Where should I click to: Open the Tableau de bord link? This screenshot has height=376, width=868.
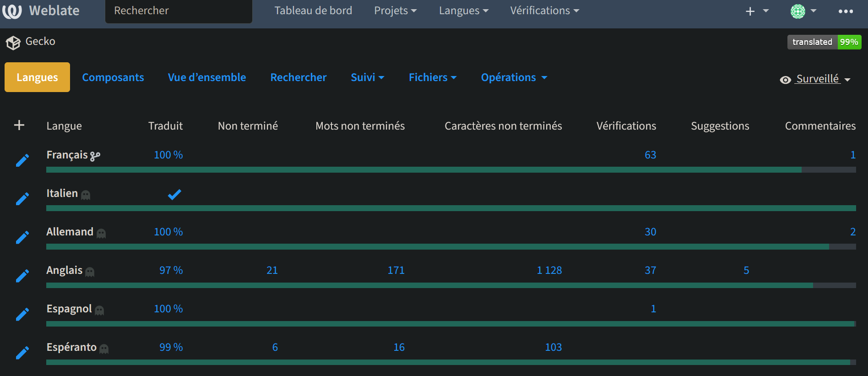click(x=313, y=11)
